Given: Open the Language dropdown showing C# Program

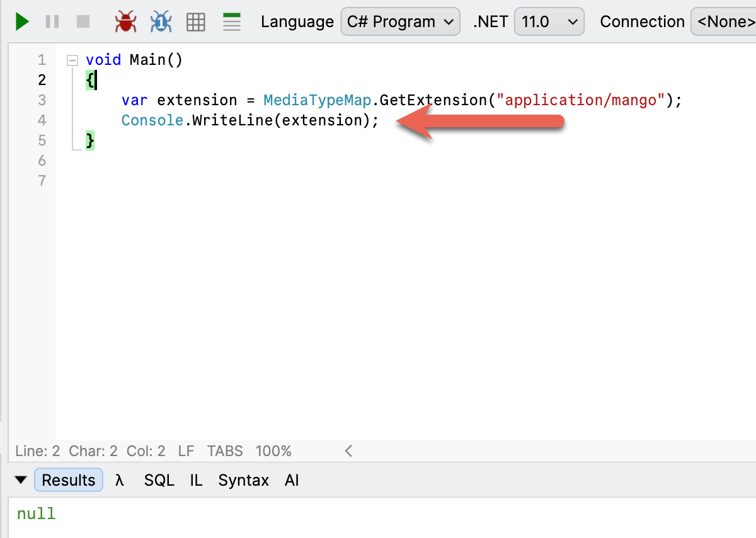Looking at the screenshot, I should tap(400, 21).
